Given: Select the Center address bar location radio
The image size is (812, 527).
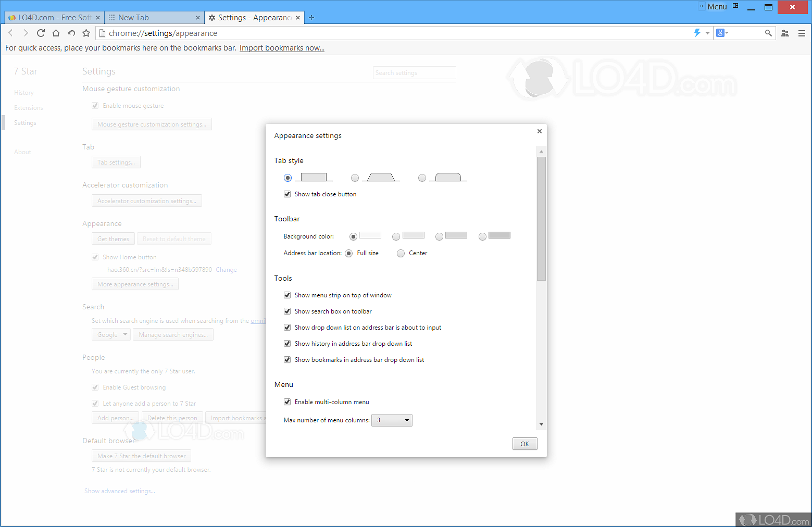Looking at the screenshot, I should pos(401,253).
